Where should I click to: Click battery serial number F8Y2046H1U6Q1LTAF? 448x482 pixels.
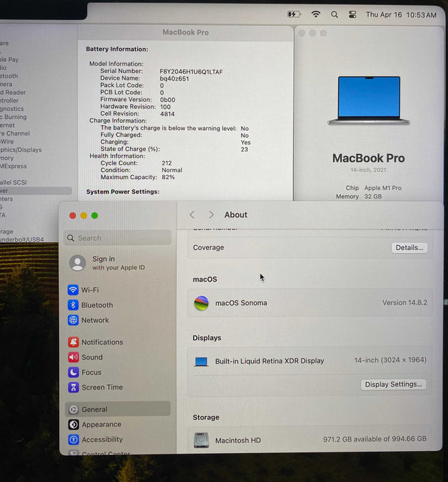191,72
